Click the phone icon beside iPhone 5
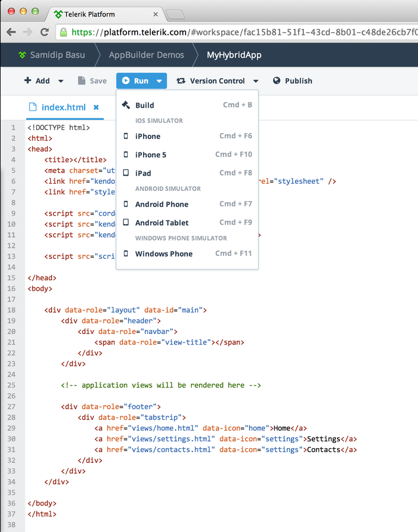The height and width of the screenshot is (532, 418). tap(126, 155)
